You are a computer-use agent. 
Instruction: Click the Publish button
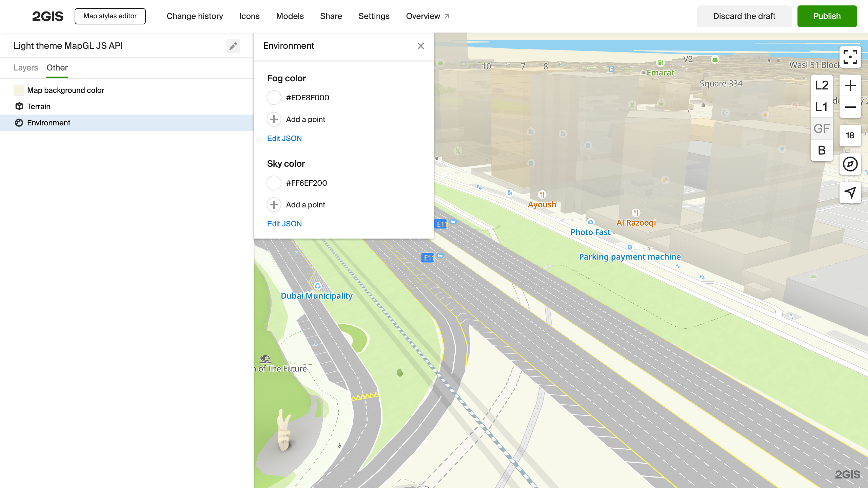coord(827,16)
